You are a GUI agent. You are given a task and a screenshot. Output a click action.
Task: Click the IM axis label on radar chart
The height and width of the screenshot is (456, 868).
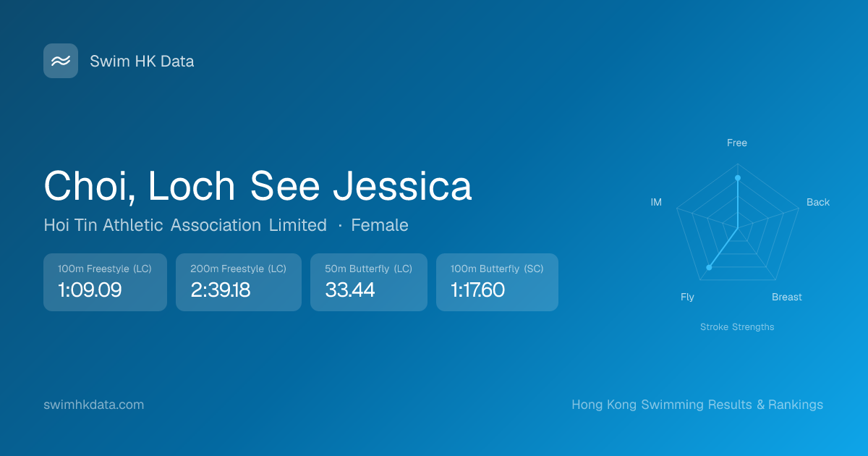tap(656, 202)
